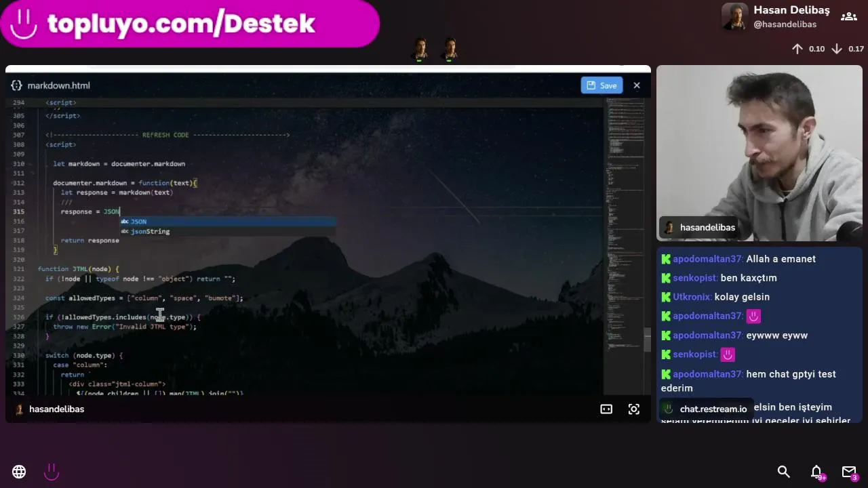This screenshot has width=868, height=488.
Task: Click senkopist in 'ben kaxçtım' message
Action: click(x=695, y=278)
